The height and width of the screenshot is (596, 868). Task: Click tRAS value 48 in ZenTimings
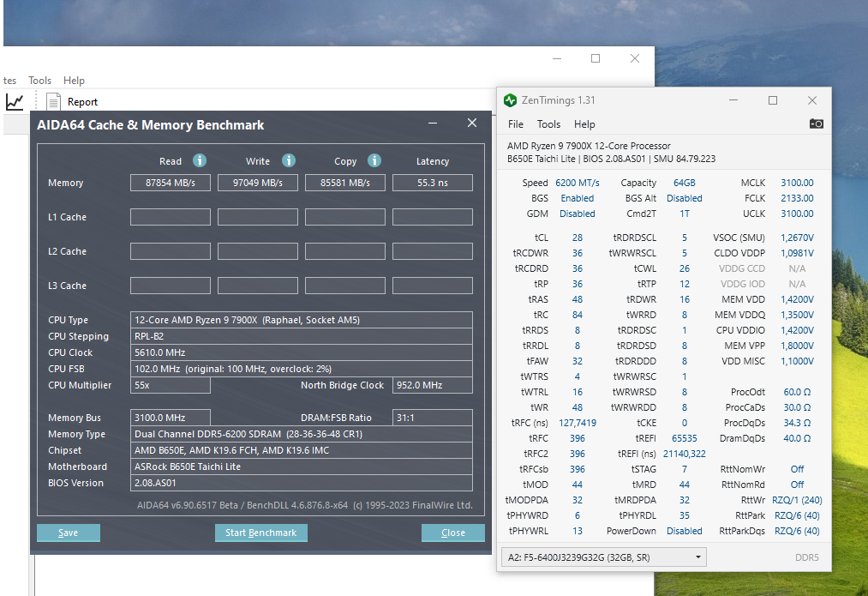(x=578, y=299)
